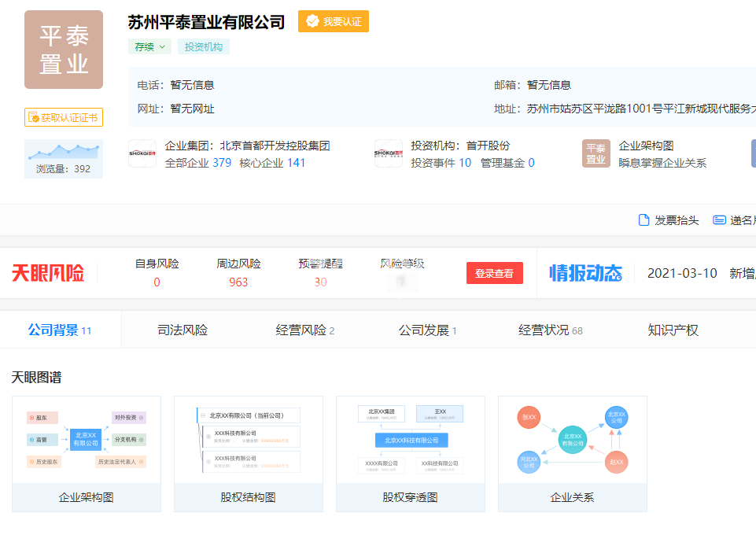Open 首开股份 investment institution link
The height and width of the screenshot is (557, 756).
tap(488, 146)
